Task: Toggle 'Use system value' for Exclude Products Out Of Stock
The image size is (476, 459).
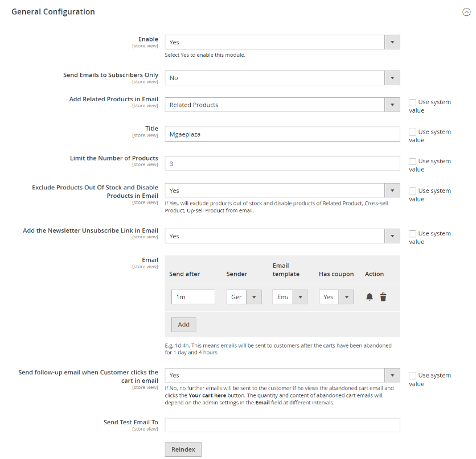Action: (413, 191)
